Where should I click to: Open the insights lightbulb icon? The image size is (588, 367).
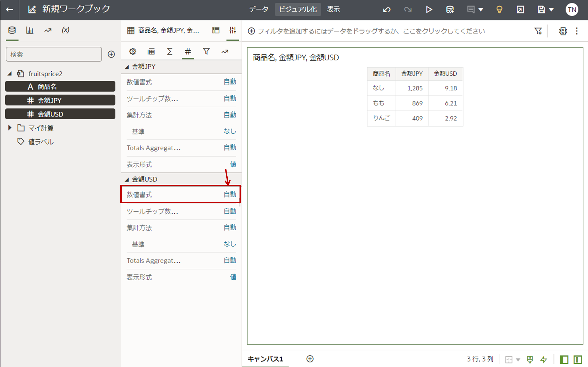coord(499,10)
